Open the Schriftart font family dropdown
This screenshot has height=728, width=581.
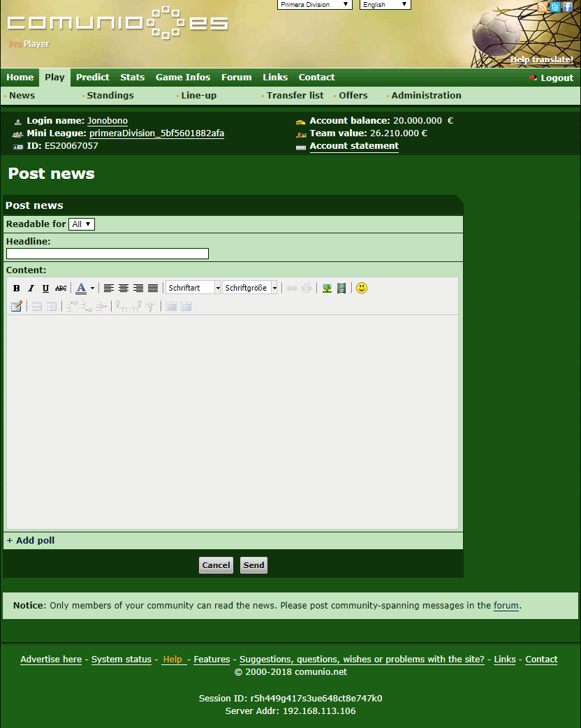click(x=193, y=288)
